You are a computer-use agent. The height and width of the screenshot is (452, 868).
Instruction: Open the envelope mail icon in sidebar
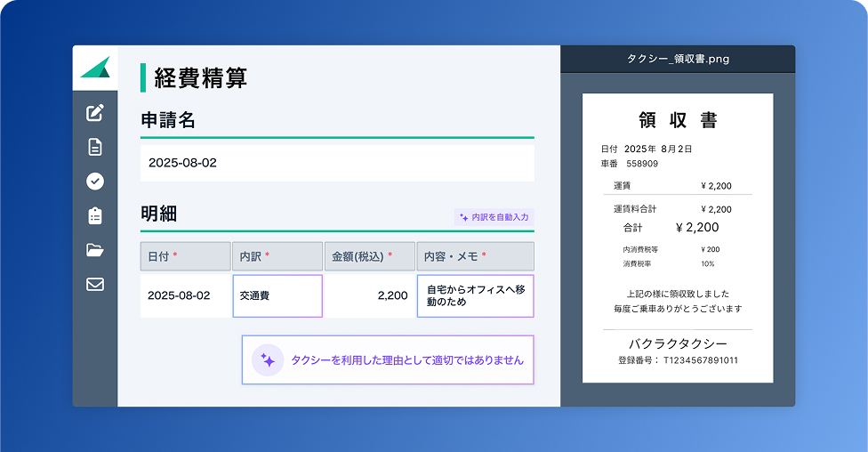pyautogui.click(x=95, y=285)
